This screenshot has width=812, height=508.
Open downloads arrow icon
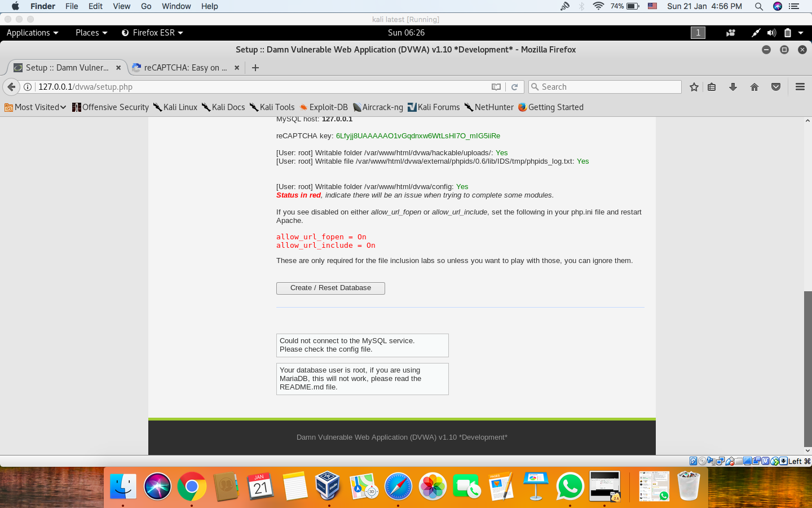(733, 87)
